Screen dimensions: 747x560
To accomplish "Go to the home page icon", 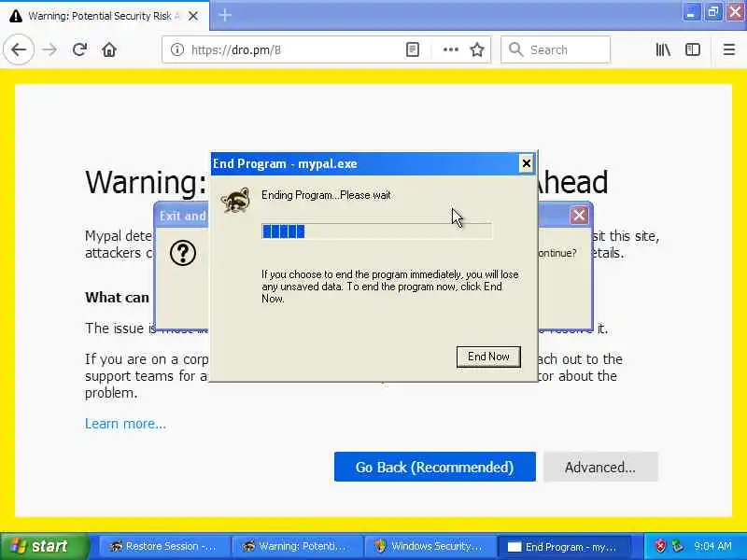I will (109, 49).
